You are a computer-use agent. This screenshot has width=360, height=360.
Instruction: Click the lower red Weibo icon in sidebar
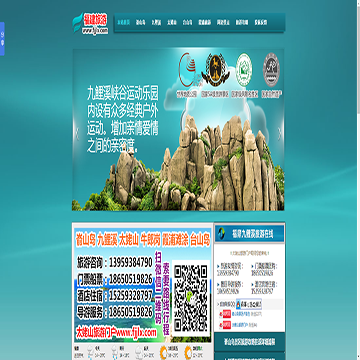tap(225, 325)
